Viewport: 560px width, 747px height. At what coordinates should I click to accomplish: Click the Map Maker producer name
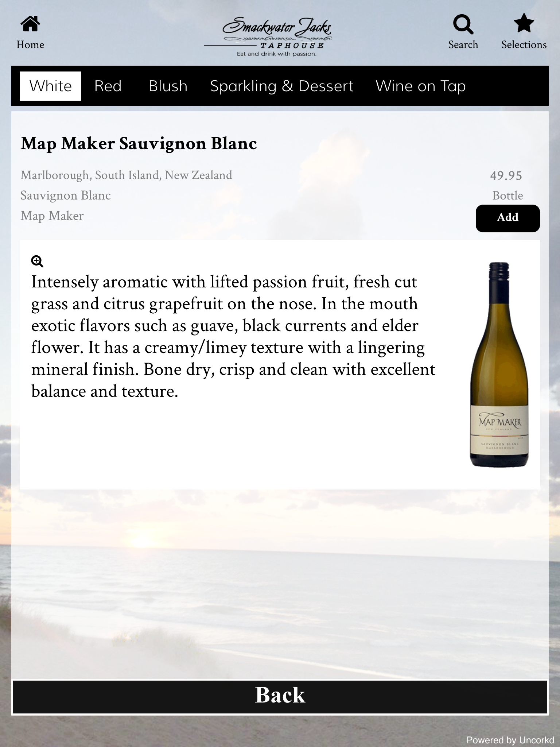tap(52, 216)
